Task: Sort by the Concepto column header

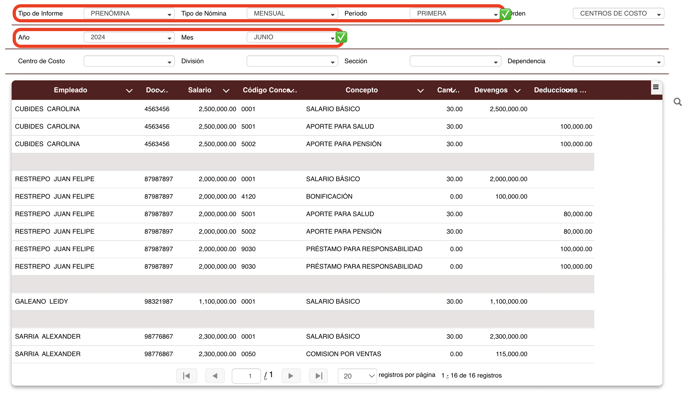Action: point(362,90)
